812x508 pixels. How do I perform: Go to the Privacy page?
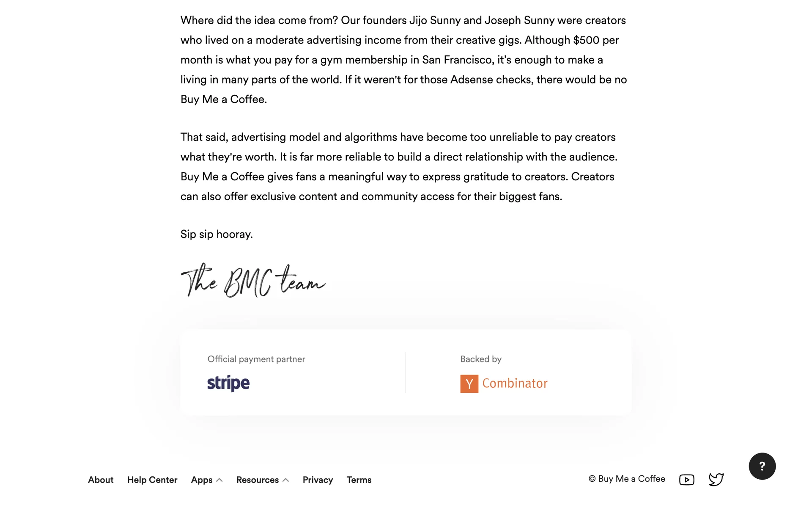pyautogui.click(x=318, y=480)
